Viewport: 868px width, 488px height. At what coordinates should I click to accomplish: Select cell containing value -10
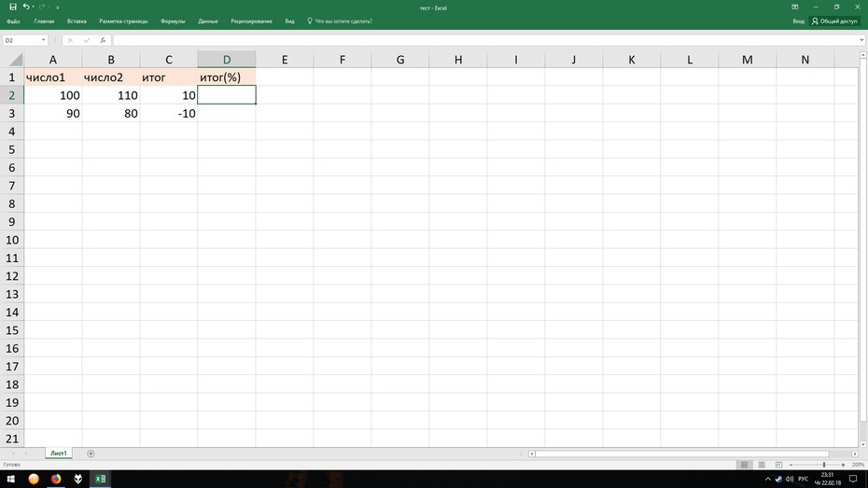169,114
